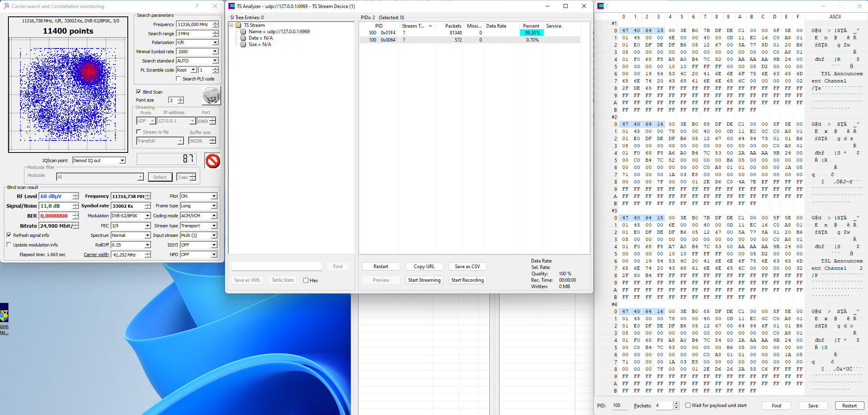Click the Service column header
This screenshot has height=415, width=868.
click(x=562, y=26)
